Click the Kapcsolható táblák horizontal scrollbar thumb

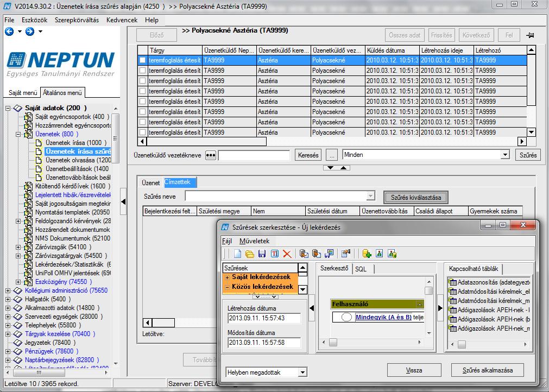(x=462, y=344)
